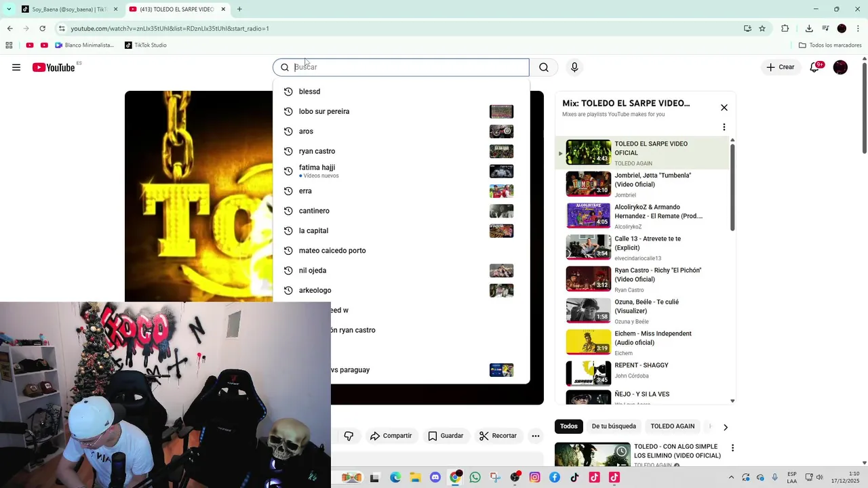
Task: Go to the YouTube home logo
Action: coord(54,67)
